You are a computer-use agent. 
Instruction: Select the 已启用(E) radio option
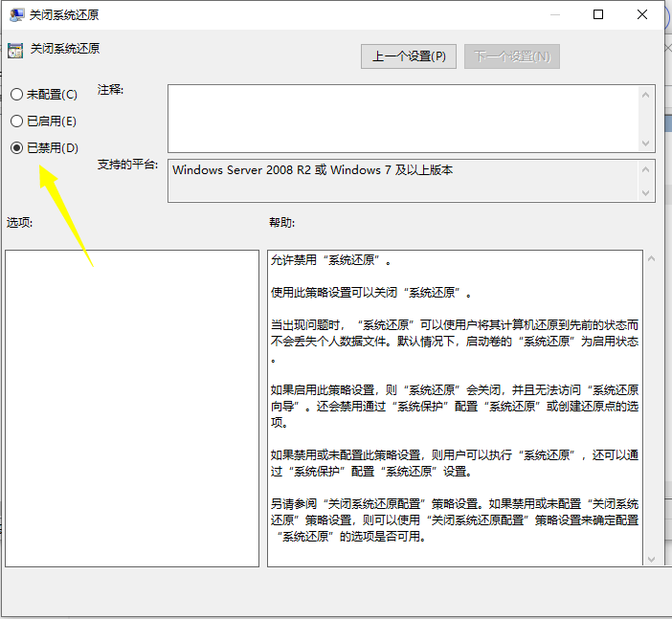[x=16, y=122]
